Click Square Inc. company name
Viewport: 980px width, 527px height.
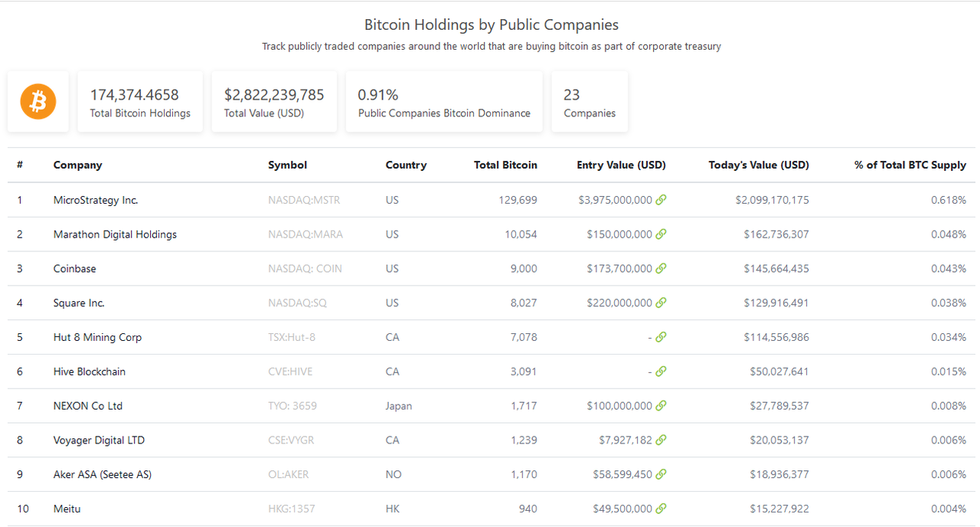pyautogui.click(x=79, y=303)
